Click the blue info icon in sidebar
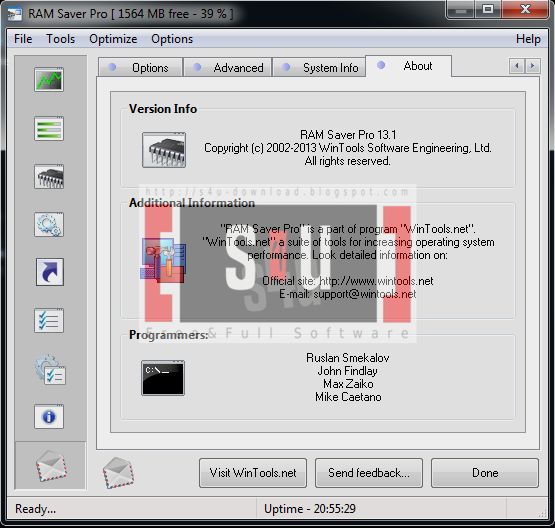 (49, 417)
